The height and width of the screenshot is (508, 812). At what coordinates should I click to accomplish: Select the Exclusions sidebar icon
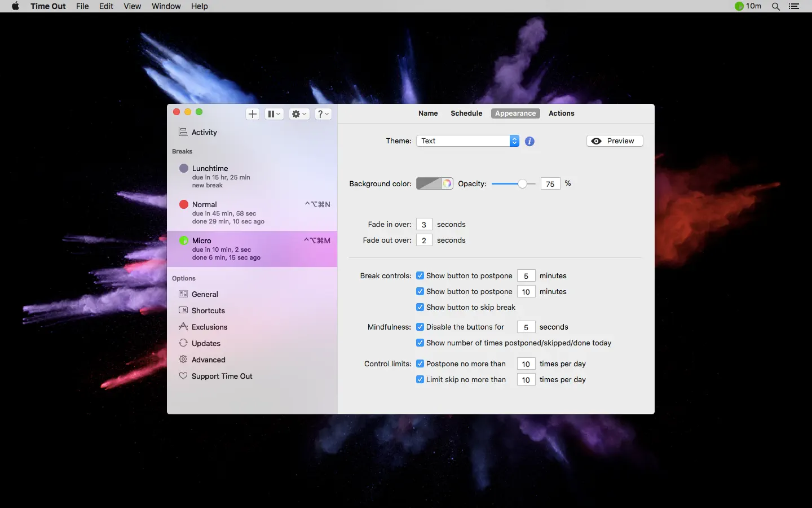point(183,327)
